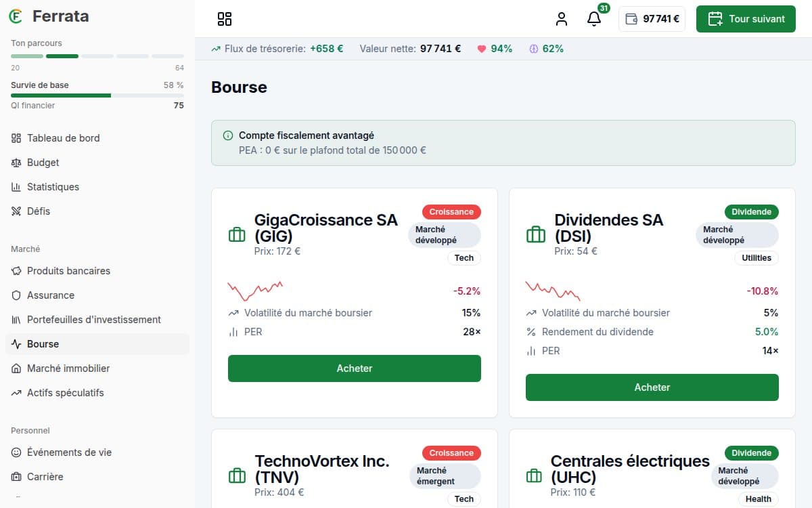Open Tableau de bord in sidebar
This screenshot has height=508, width=812.
click(x=97, y=138)
